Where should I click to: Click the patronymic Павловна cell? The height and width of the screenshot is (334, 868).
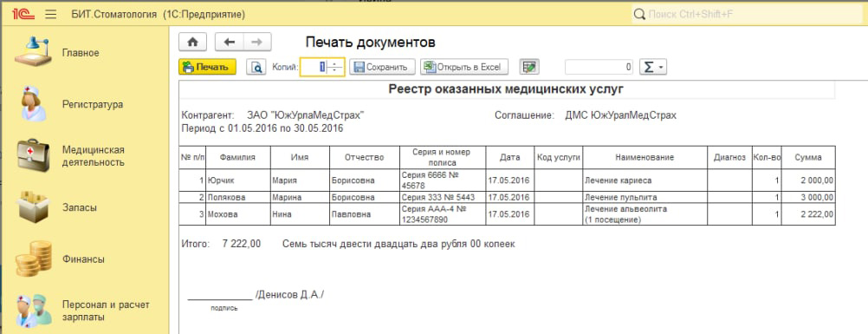364,214
